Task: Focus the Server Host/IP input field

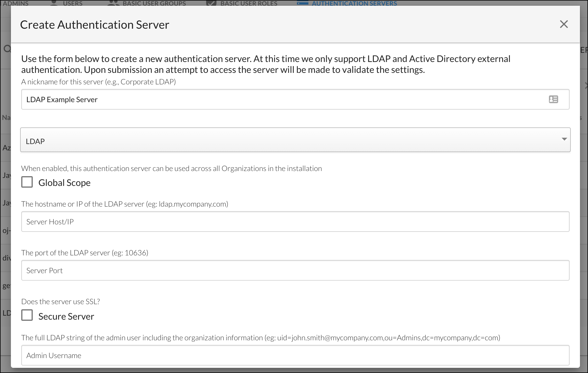Action: [x=295, y=222]
